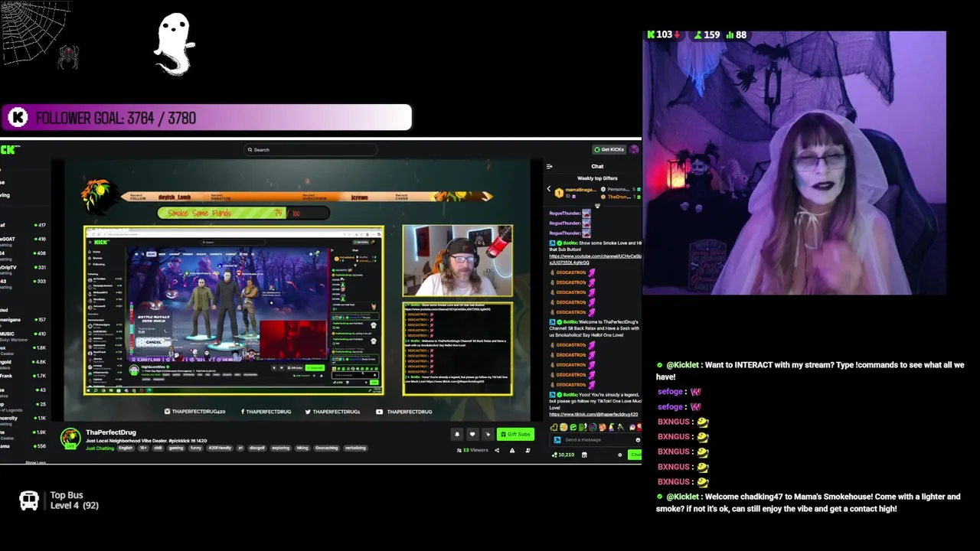The width and height of the screenshot is (980, 551).
Task: Click the 13 Viewers count
Action: pyautogui.click(x=472, y=450)
